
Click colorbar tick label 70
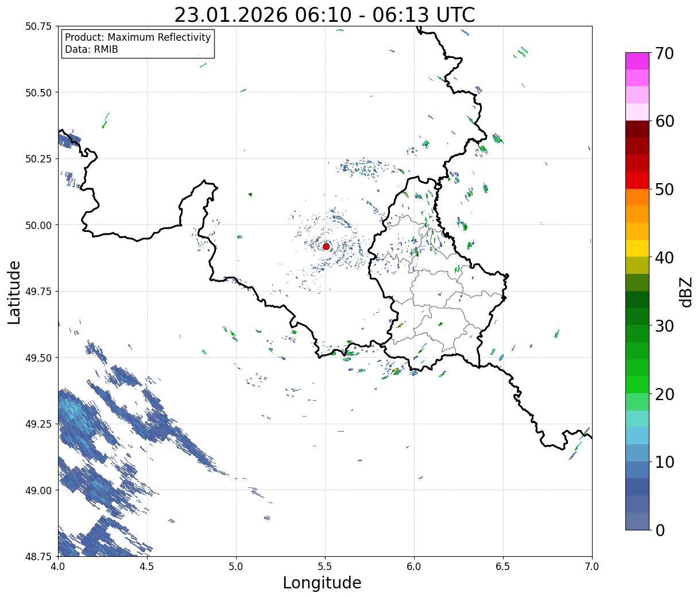664,53
